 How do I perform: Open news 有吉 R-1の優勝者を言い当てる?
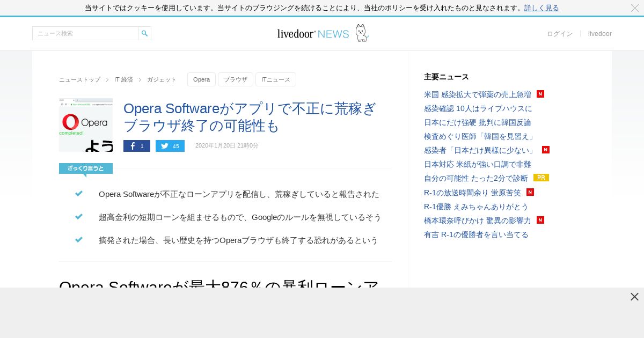click(476, 234)
